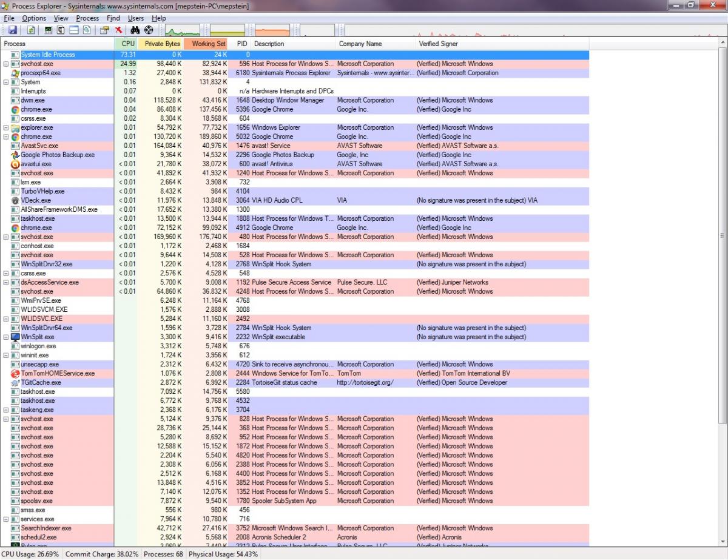Open the File menu
Viewport: 728px width, 560px height.
tap(8, 18)
